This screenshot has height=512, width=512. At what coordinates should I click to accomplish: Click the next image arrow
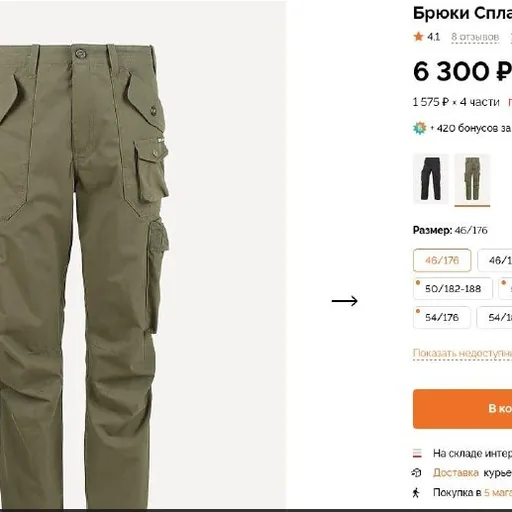click(345, 301)
